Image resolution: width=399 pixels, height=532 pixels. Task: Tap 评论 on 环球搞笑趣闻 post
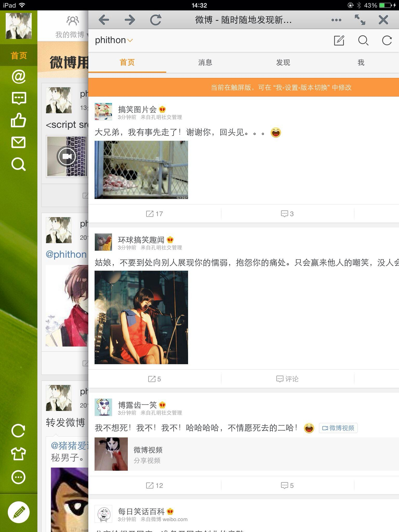(287, 379)
